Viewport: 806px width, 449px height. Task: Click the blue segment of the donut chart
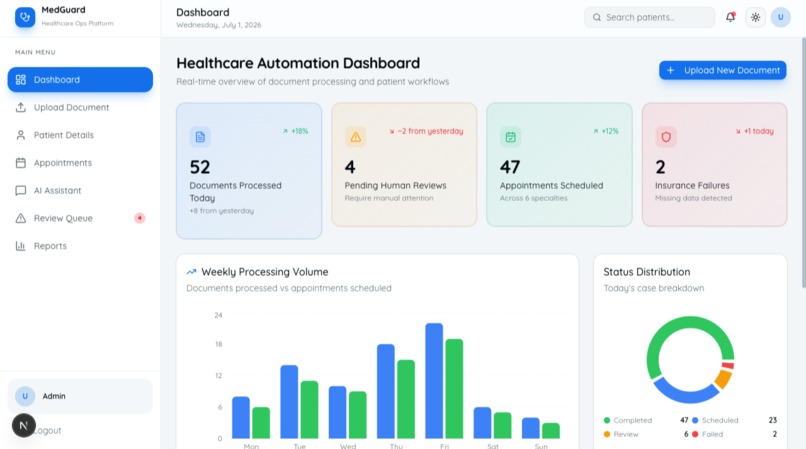point(685,395)
